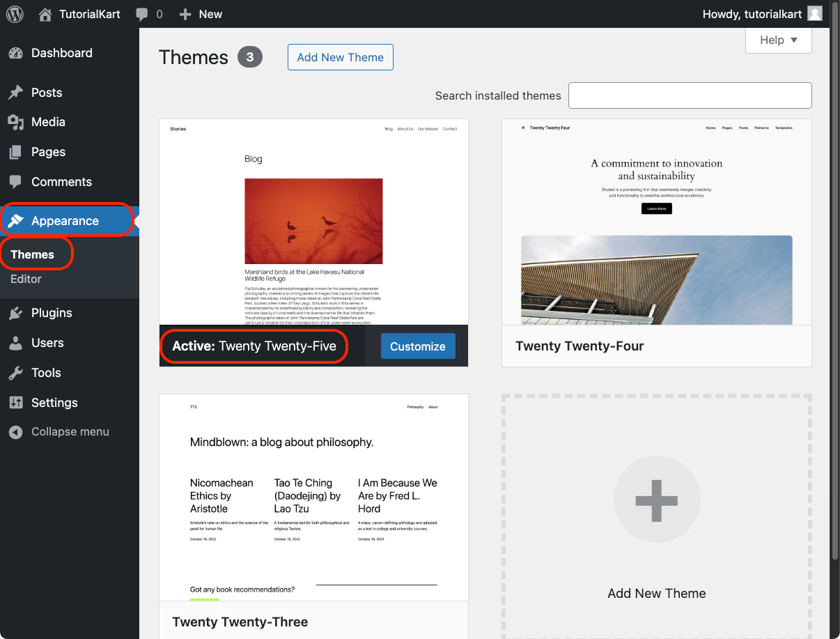This screenshot has width=840, height=639.
Task: Click the Comments bubble icon in sidebar
Action: (x=15, y=182)
